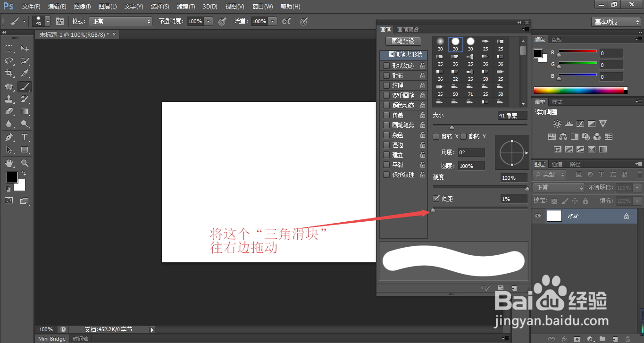Click the 大小 size field showing 41像素
Screen dimensions: 644x343
tap(513, 115)
